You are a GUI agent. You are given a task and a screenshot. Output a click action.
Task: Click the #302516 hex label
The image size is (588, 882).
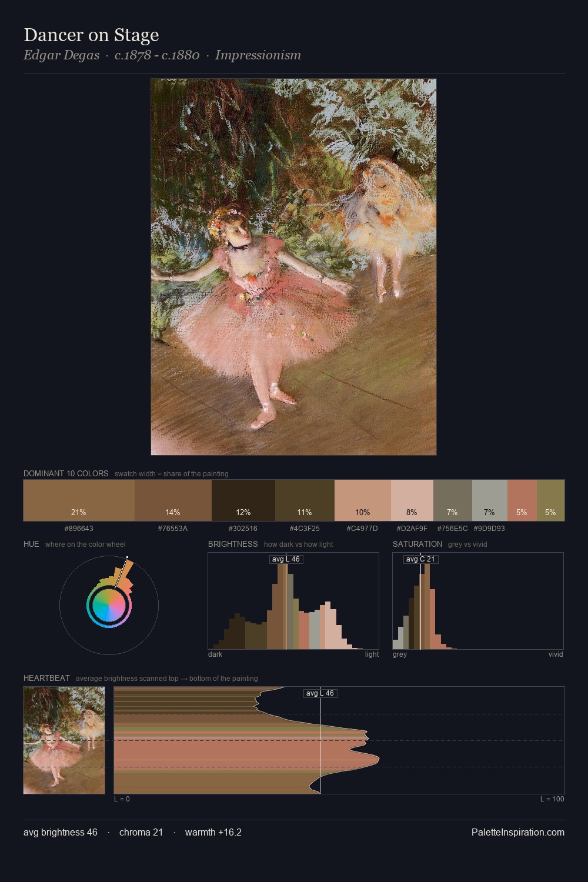pos(243,529)
